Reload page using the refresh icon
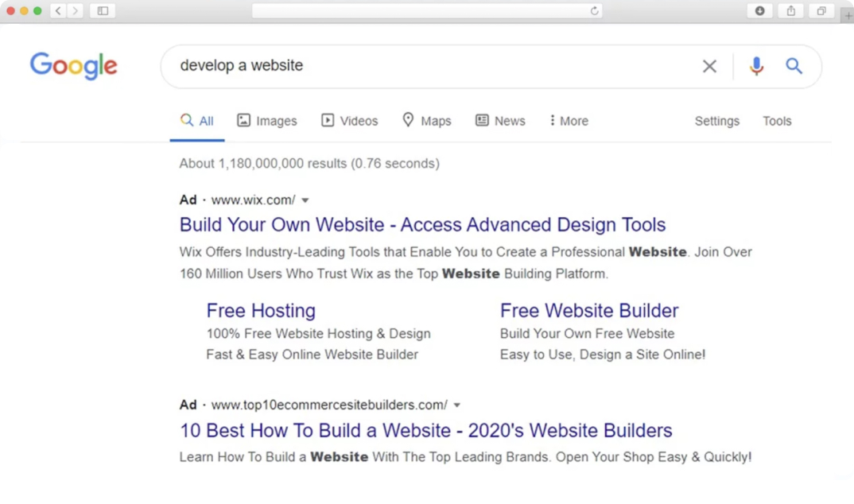Screen dimensions: 854x504 pos(594,11)
